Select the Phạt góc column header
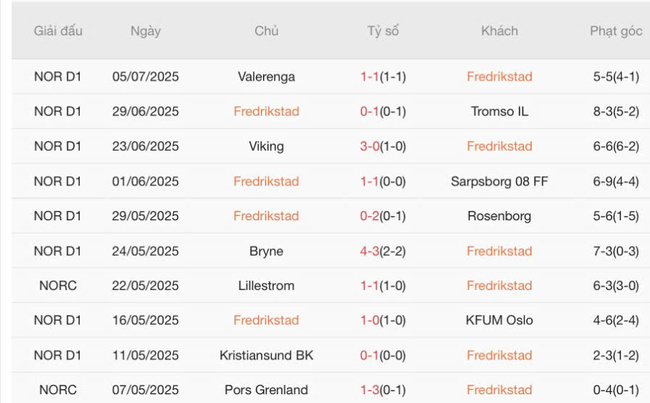Screen dimensions: 650x403 click(615, 31)
